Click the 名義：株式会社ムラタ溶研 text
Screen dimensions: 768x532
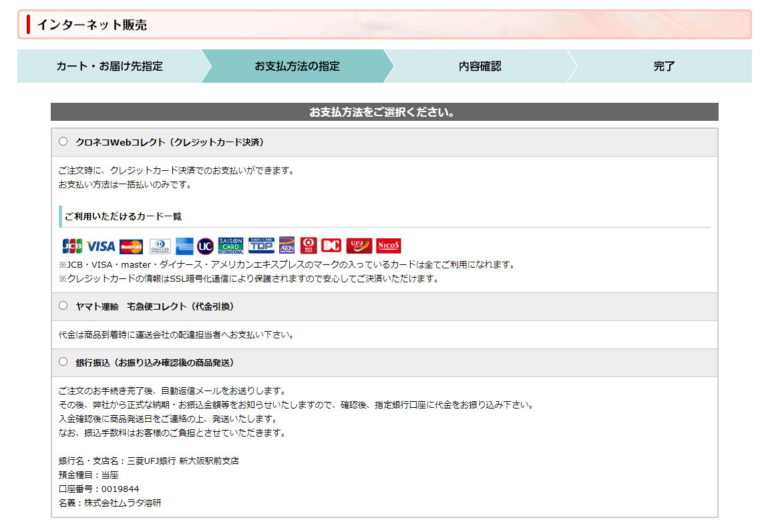pos(110,503)
